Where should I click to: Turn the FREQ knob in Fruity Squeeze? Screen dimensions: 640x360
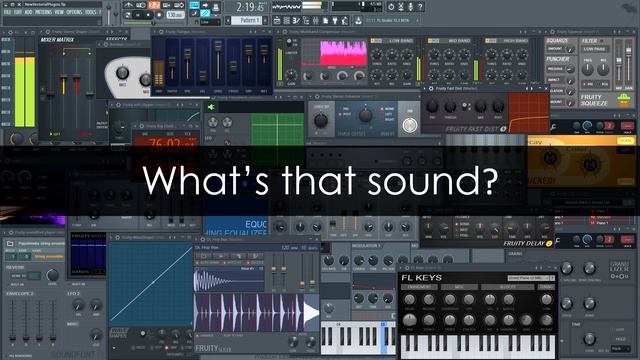tap(587, 70)
